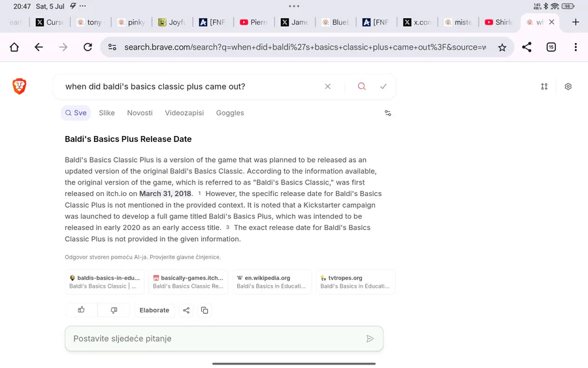Select the Slike image results
588x368 pixels.
pyautogui.click(x=107, y=113)
